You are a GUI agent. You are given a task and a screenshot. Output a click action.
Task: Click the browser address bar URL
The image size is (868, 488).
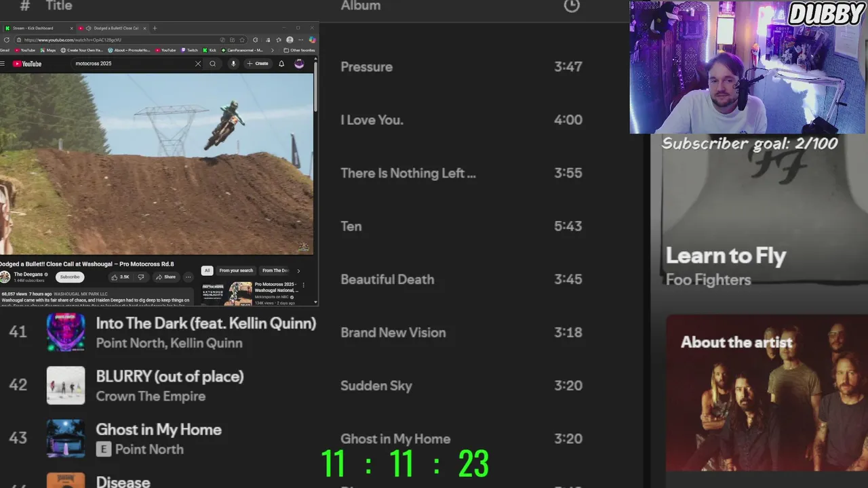coord(73,40)
